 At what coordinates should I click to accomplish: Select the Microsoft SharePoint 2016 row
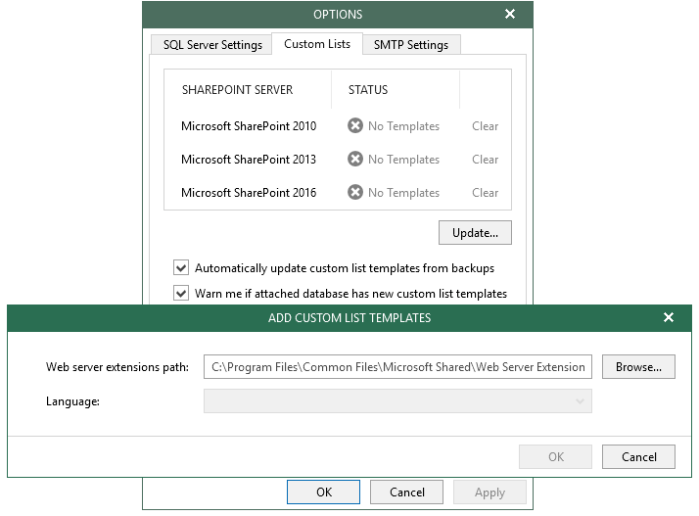337,193
